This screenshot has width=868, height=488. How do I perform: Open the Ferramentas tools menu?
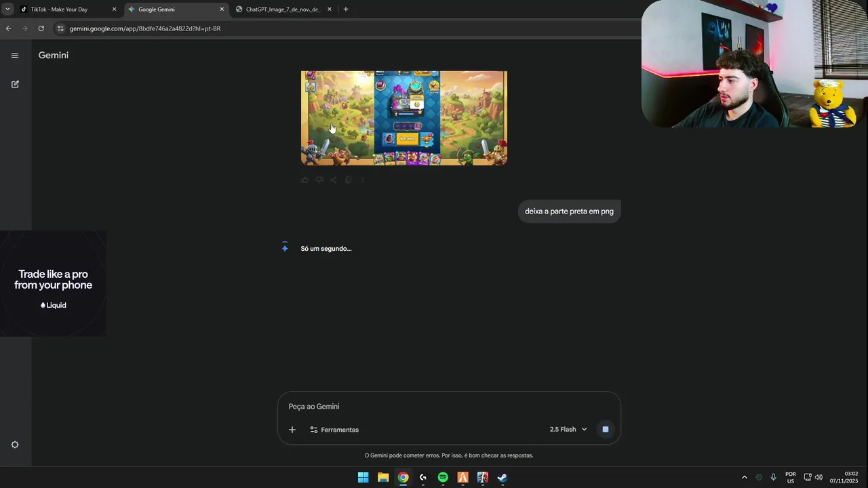click(x=334, y=430)
